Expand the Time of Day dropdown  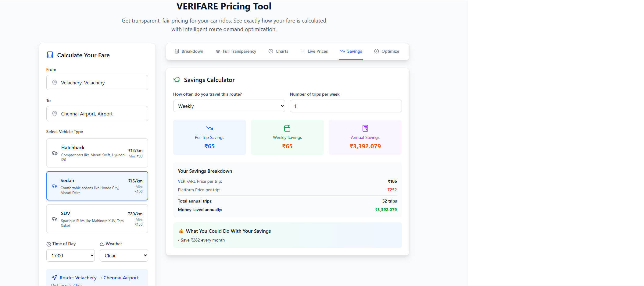70,256
